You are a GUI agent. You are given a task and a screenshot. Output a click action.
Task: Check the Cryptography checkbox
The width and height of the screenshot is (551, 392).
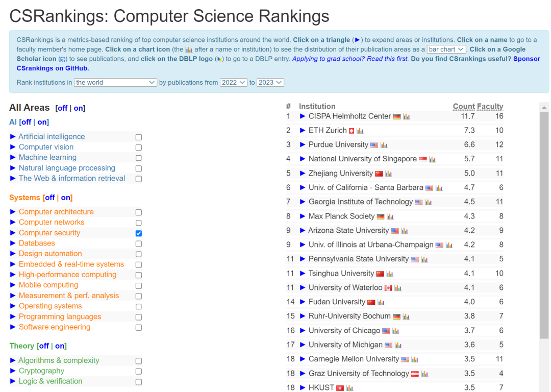138,371
